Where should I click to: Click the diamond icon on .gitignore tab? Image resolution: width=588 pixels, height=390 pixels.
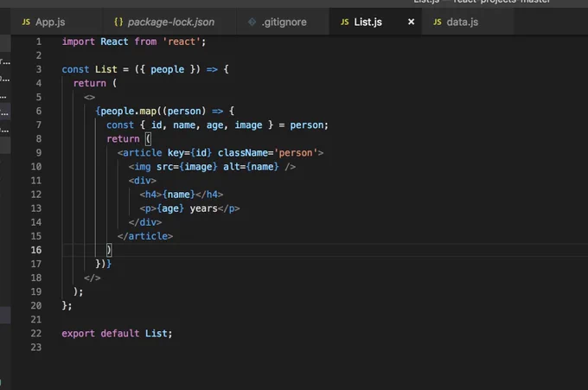252,22
